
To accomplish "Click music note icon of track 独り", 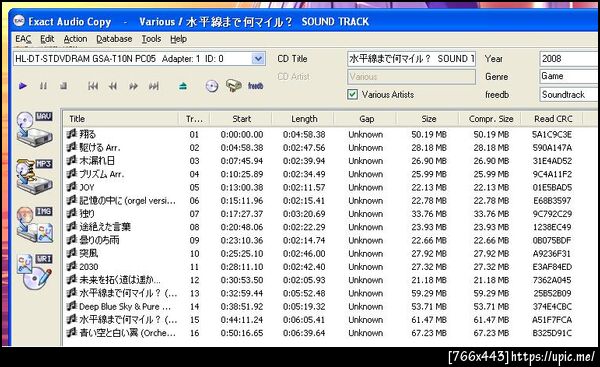I will tap(72, 214).
